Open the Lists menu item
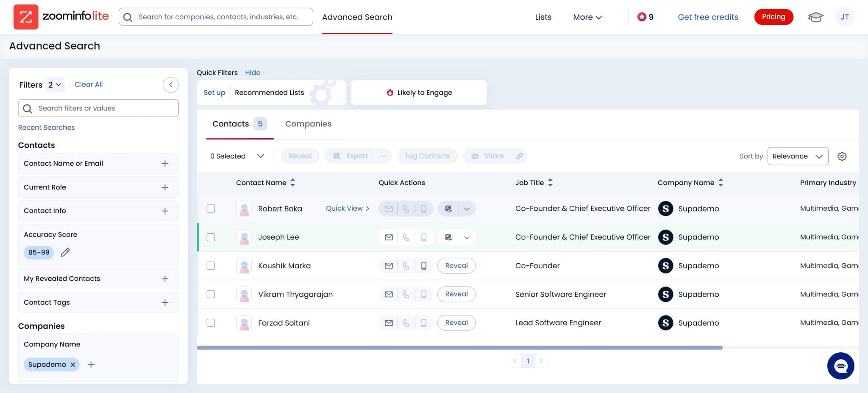Screen dimensions: 868x393 point(543,17)
